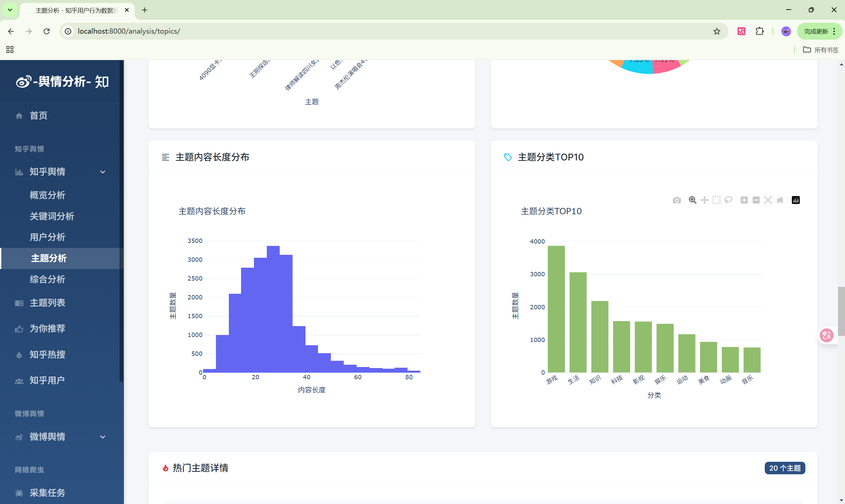Expand the 微博舆情 sidebar menu chevron
Screen dimensions: 845x504
coord(103,437)
